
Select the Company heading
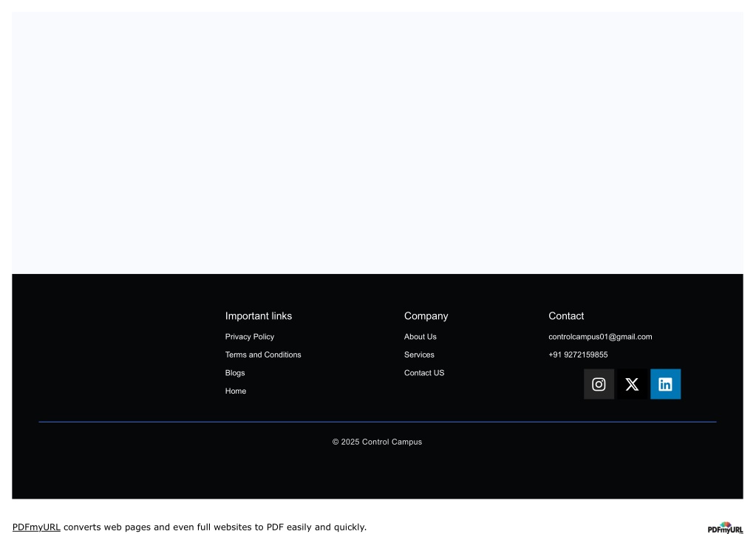pyautogui.click(x=426, y=316)
